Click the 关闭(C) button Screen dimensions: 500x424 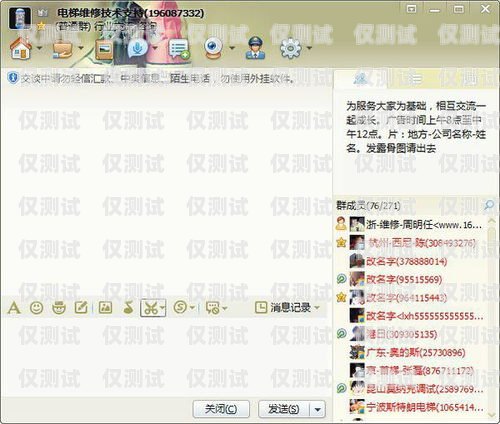click(221, 409)
